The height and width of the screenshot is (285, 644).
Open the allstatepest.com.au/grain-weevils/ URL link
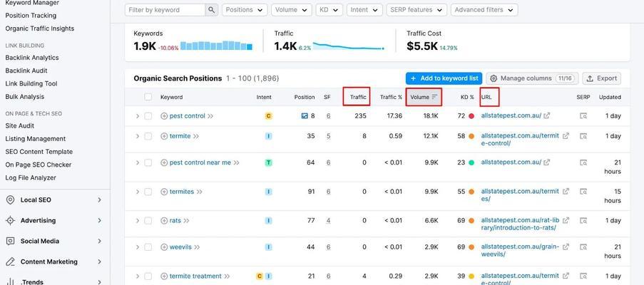[520, 251]
